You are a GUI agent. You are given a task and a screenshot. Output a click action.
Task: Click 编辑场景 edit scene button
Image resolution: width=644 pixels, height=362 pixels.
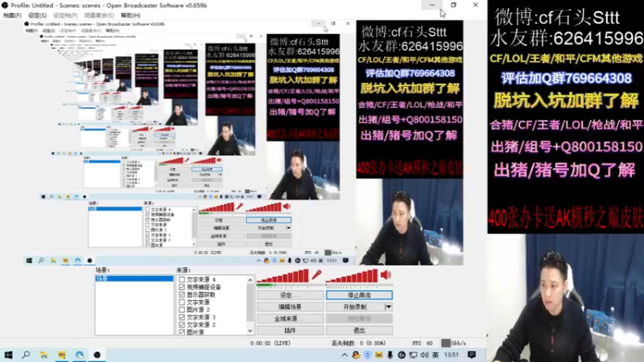290,306
